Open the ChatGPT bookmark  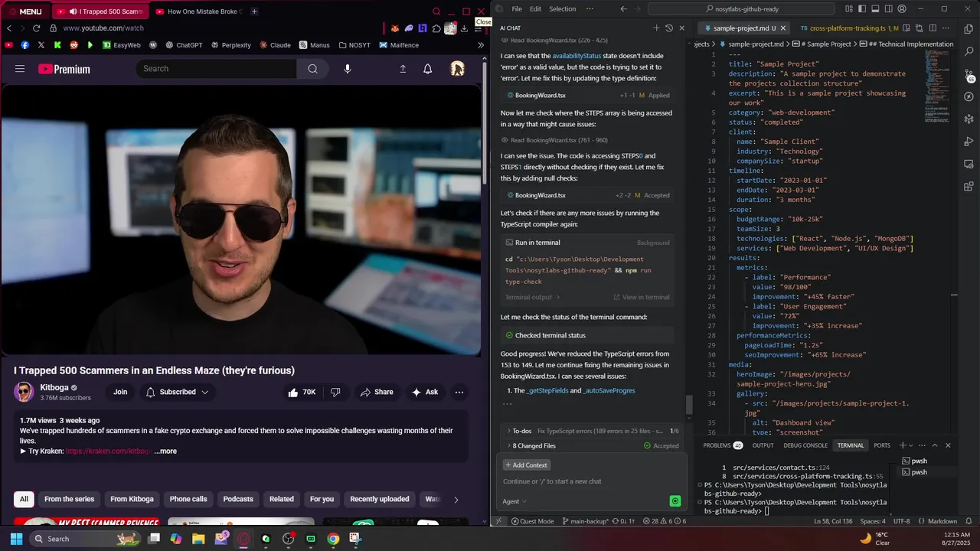point(184,45)
